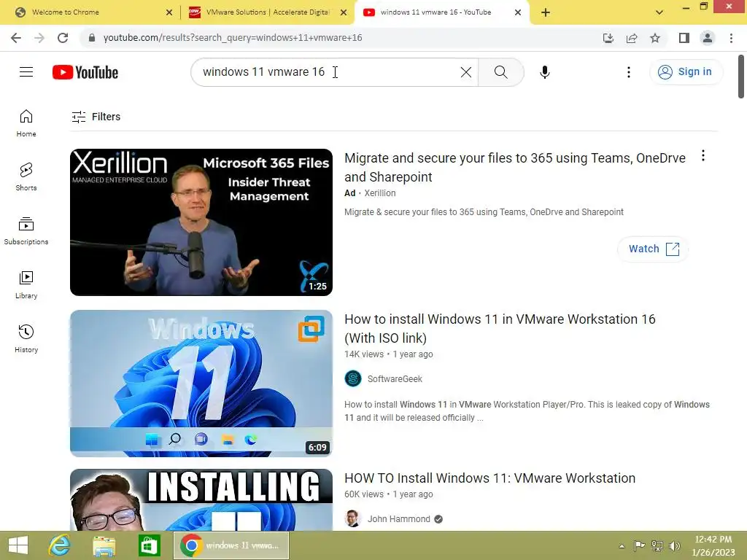Open 'Migrate and secure your files' title

515,167
